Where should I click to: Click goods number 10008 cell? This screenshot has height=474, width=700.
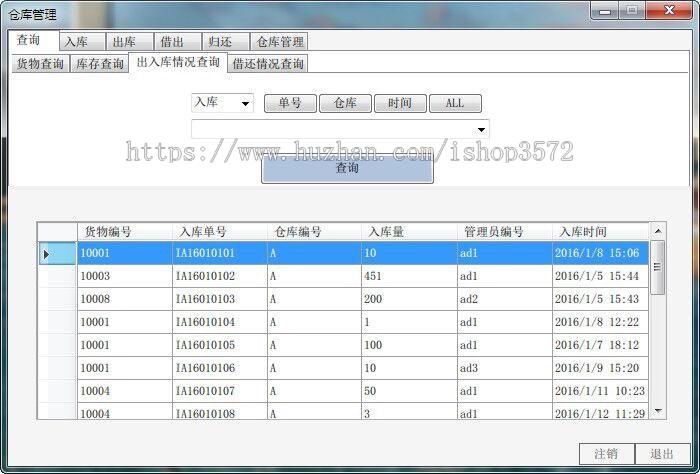[x=125, y=299]
